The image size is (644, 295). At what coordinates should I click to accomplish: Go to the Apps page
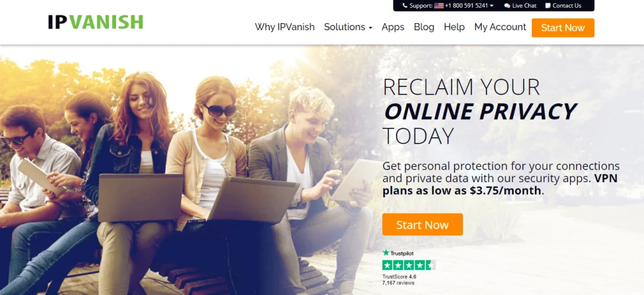point(393,27)
